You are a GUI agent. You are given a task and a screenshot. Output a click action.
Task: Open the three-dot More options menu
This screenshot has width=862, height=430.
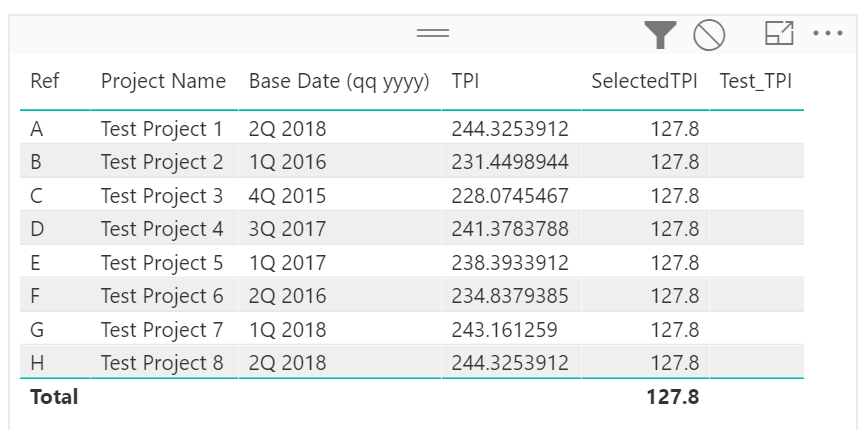coord(828,34)
